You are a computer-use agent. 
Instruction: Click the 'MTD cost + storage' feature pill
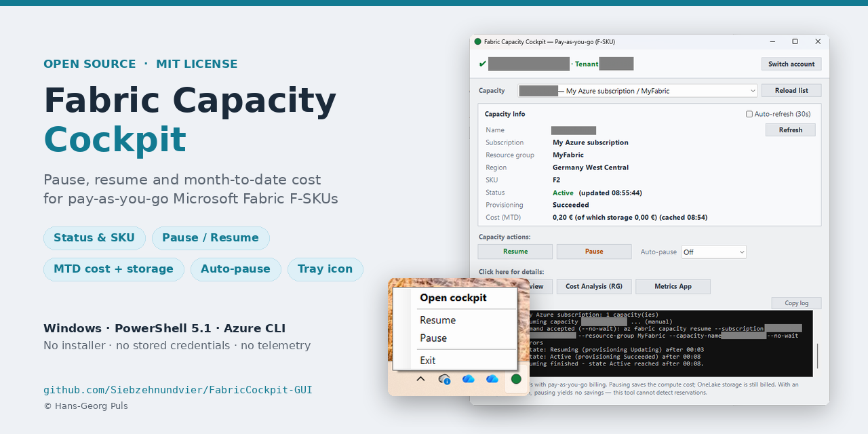point(114,269)
